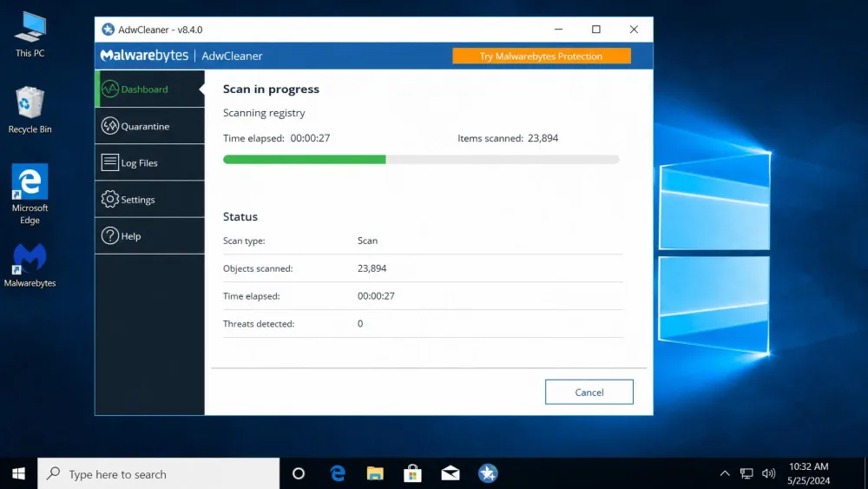Click the Help question mark icon
Screen dimensions: 868x489
(109, 235)
